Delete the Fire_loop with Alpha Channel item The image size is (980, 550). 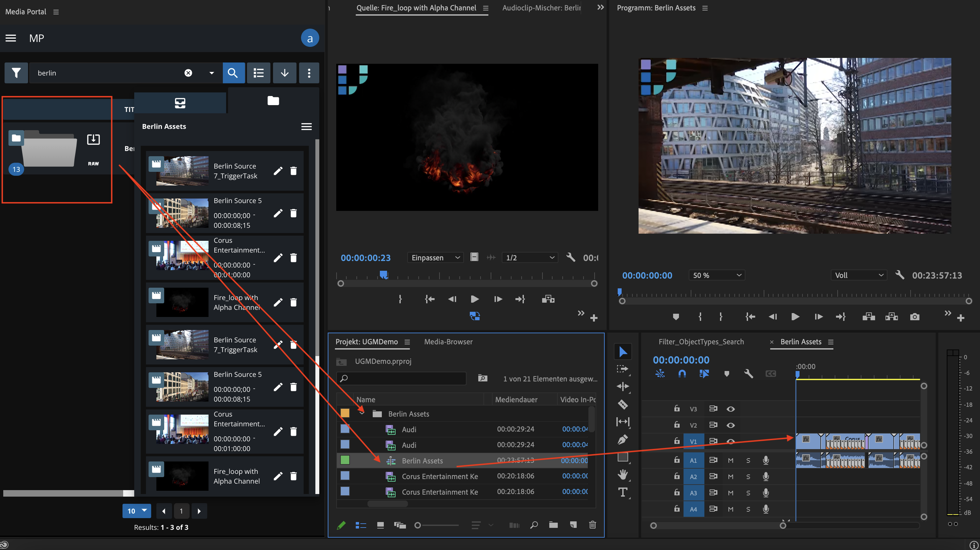click(x=293, y=302)
